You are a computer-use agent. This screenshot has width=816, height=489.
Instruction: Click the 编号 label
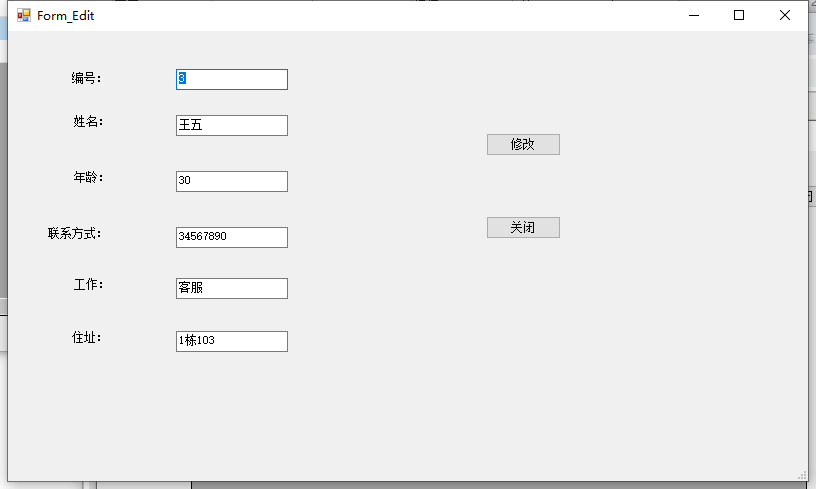pos(87,78)
